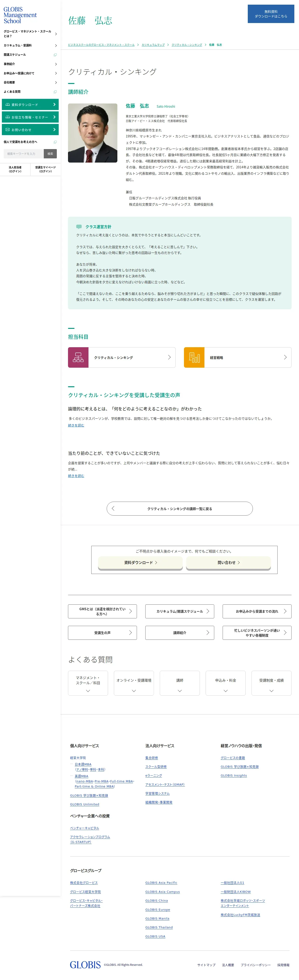
Task: Open footer link 集合研修
Action: point(152,758)
